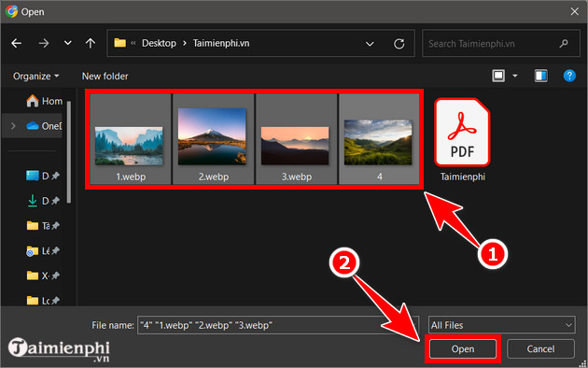Open the pinned Downloads folder in the sidebar
The height and width of the screenshot is (368, 588).
point(42,201)
